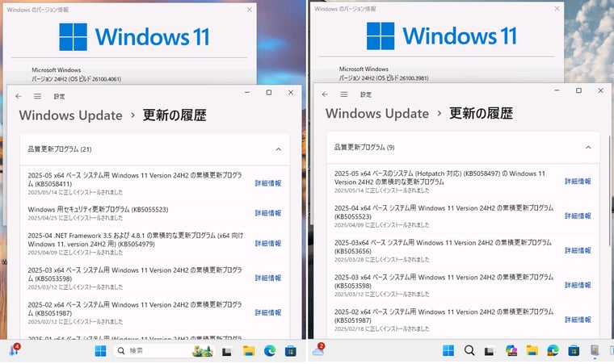This screenshot has height=364, width=614.
Task: Open weather widget with badge 2 on right taskbar
Action: (x=318, y=349)
